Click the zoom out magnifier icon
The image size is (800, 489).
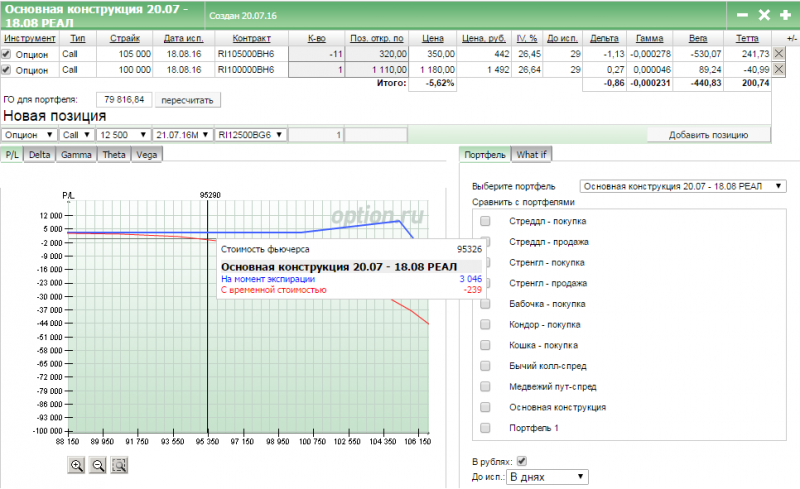click(x=98, y=465)
